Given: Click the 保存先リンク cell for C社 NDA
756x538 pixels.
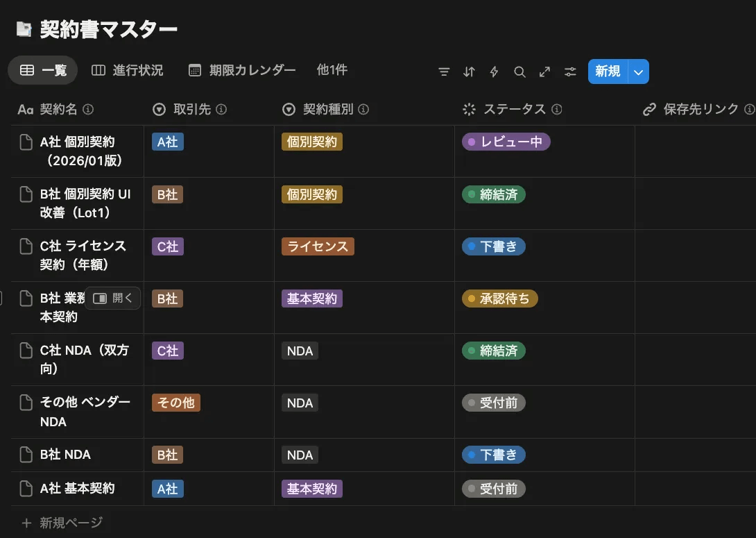Looking at the screenshot, I should pos(695,359).
